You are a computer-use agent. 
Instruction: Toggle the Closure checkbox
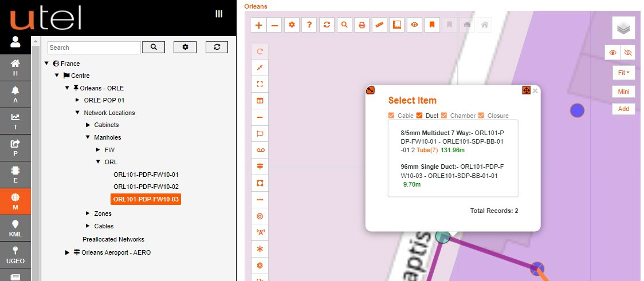point(481,116)
